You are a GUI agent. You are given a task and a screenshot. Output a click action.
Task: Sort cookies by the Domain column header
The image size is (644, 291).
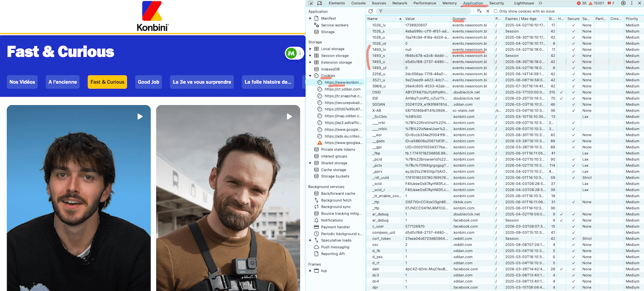(472, 19)
